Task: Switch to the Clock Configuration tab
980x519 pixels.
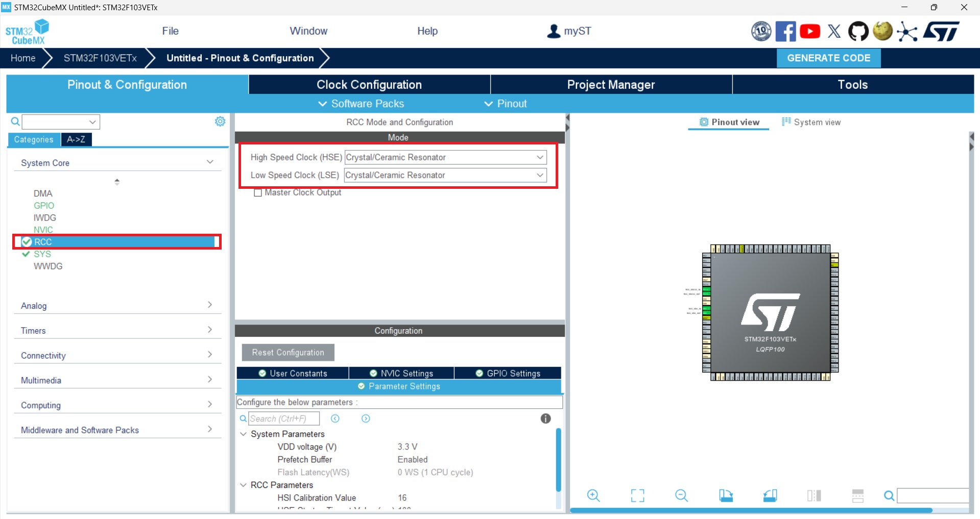Action: pyautogui.click(x=369, y=85)
